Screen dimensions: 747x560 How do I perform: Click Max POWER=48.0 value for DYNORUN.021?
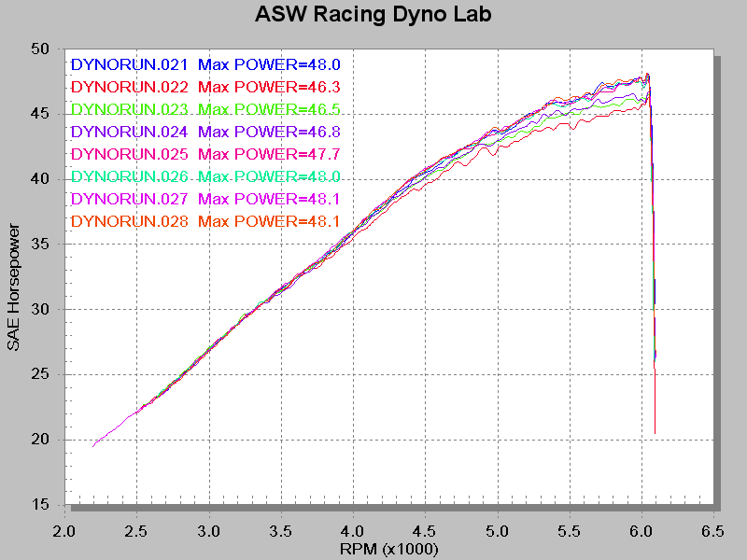tap(269, 65)
